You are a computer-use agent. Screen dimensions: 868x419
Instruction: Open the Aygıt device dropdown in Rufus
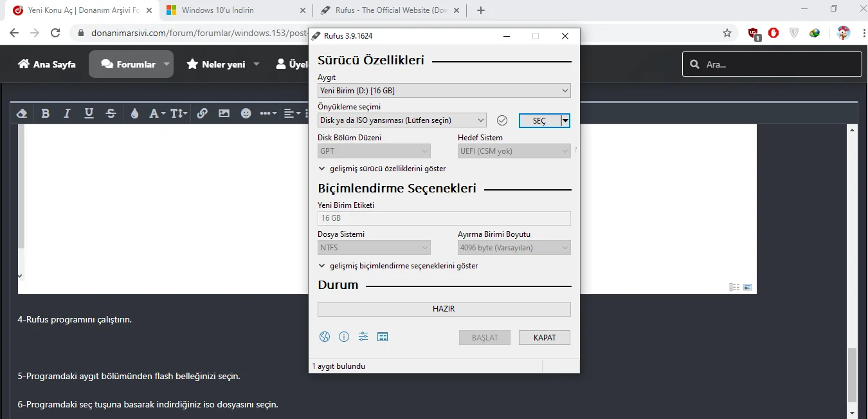coord(444,91)
